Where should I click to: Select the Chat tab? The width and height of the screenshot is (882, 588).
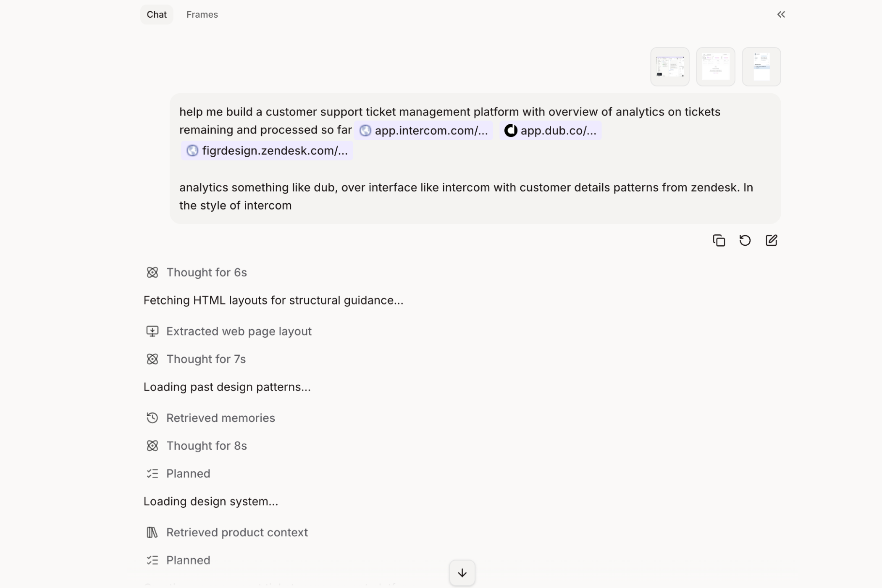click(x=157, y=15)
